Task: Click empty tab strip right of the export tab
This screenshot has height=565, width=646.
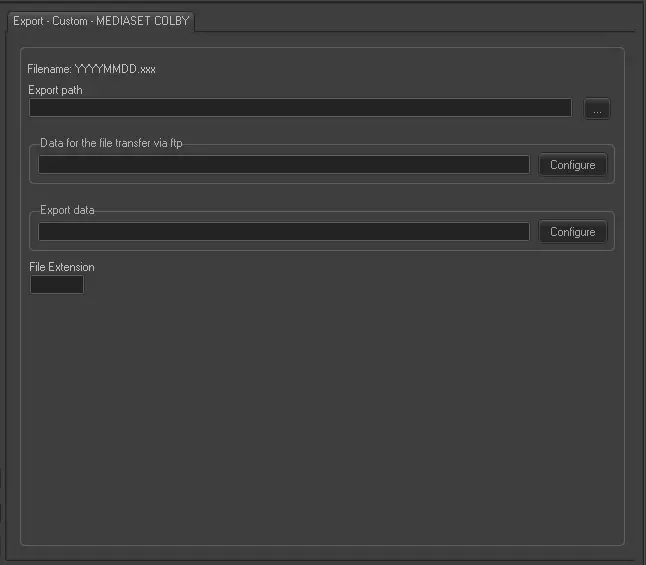Action: tap(420, 21)
